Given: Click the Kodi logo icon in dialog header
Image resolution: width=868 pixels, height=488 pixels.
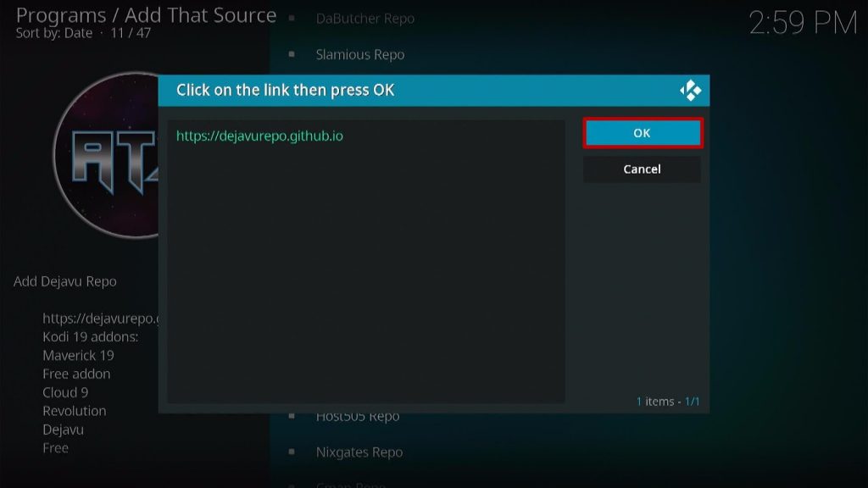Looking at the screenshot, I should 690,90.
